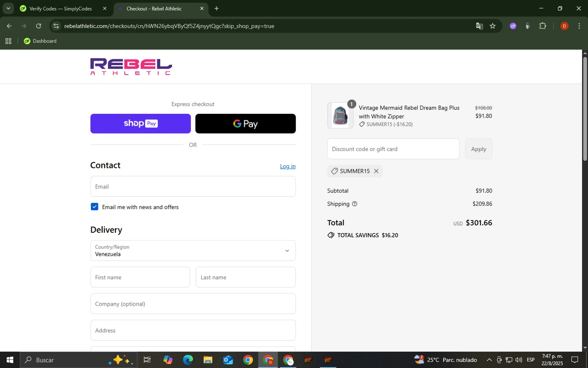
Task: Go forward in browser history
Action: [24, 26]
